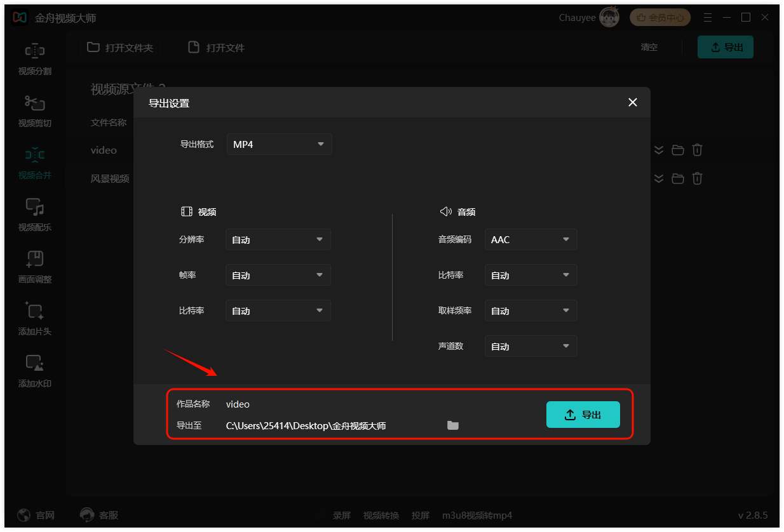Select the 视频合并 sidebar tool
This screenshot has height=532, width=784.
coord(34,163)
